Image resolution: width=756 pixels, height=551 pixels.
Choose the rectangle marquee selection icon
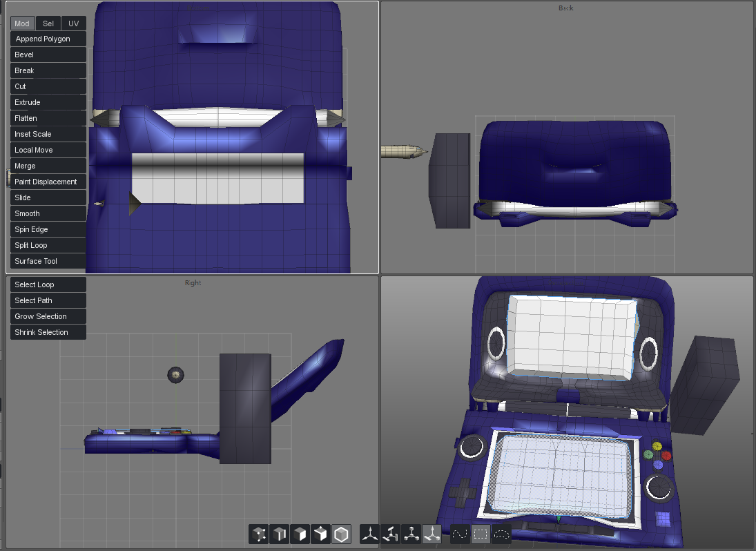(x=481, y=534)
